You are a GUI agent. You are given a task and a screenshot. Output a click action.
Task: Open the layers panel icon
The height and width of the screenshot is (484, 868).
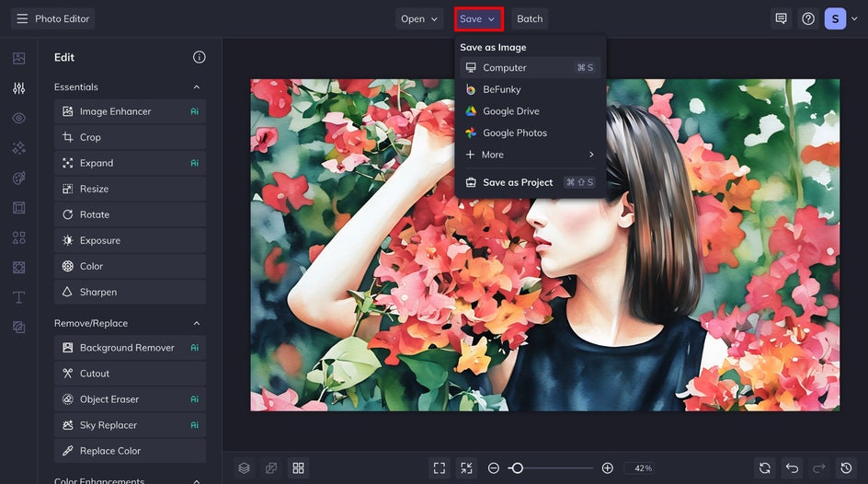[x=245, y=468]
